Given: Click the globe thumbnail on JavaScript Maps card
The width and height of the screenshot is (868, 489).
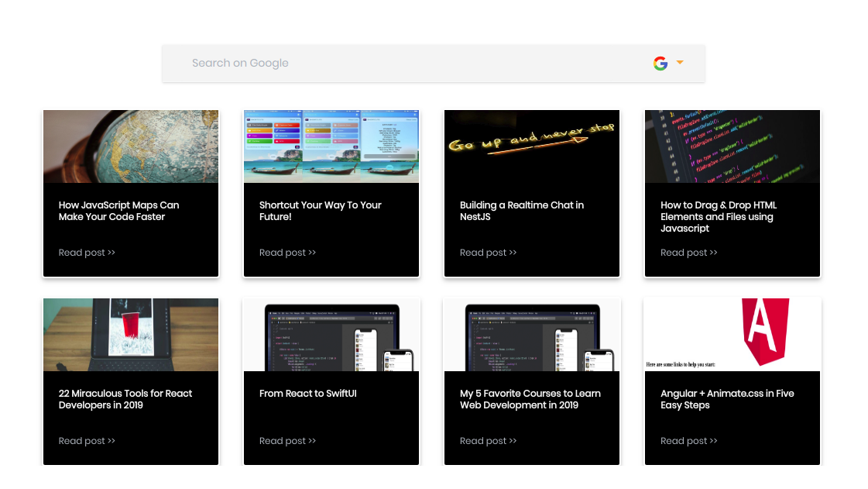Looking at the screenshot, I should pos(130,146).
